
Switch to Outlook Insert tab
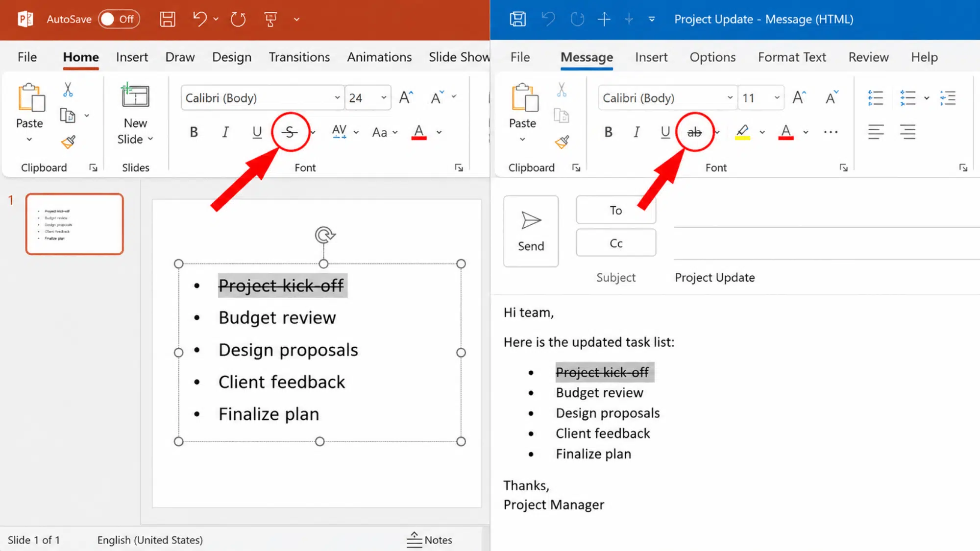(651, 57)
